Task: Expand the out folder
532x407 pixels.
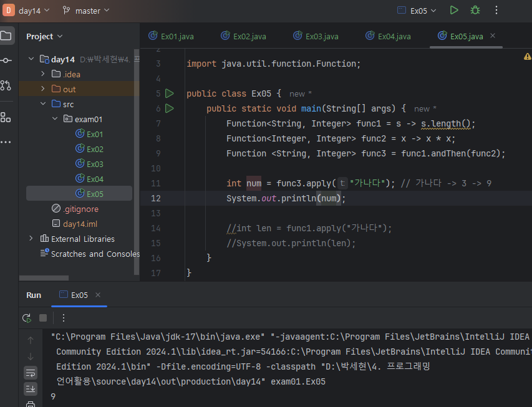Action: (43, 89)
